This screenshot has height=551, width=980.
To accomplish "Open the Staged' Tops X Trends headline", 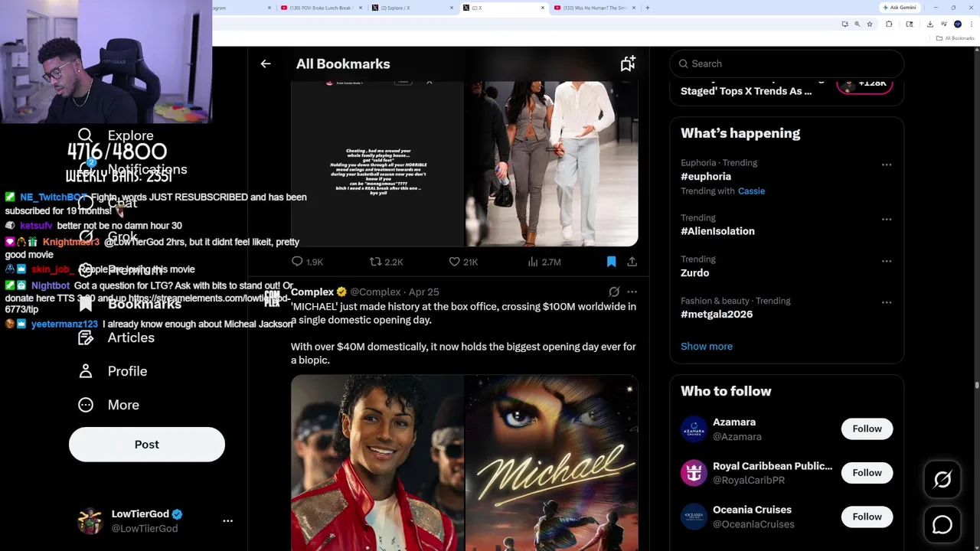I will click(746, 91).
